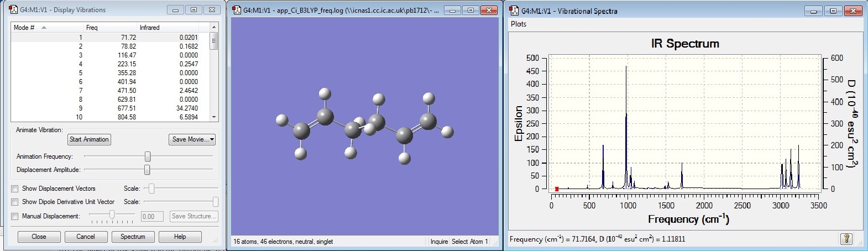Click the vibration list scroll up arrow
This screenshot has width=868, height=251.
pyautogui.click(x=214, y=27)
